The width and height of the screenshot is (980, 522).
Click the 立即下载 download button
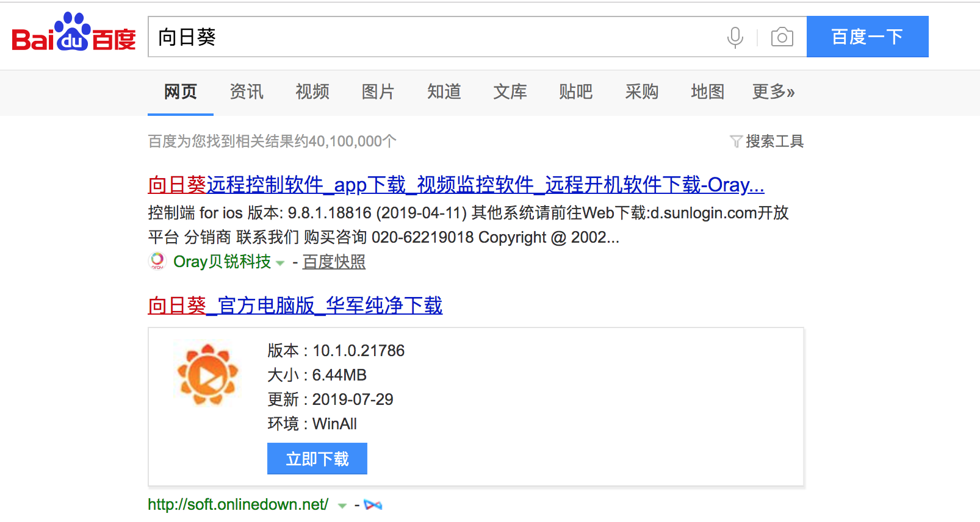click(317, 459)
